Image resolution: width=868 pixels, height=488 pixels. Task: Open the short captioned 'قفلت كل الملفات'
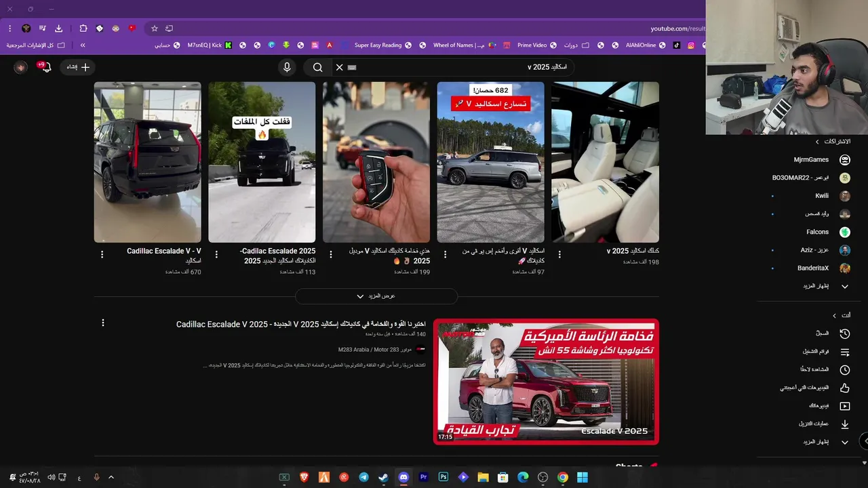262,162
